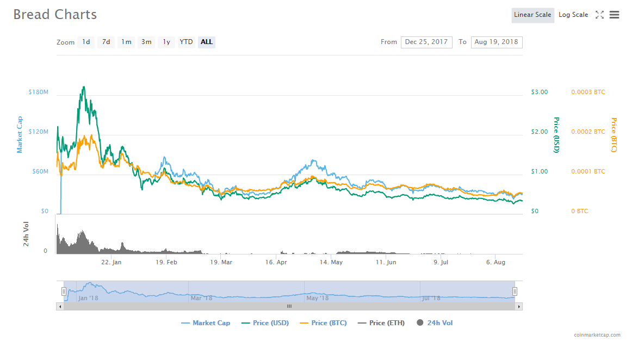Click the Jan '18 navigator label
Screen dimensions: 644x354
click(x=88, y=298)
